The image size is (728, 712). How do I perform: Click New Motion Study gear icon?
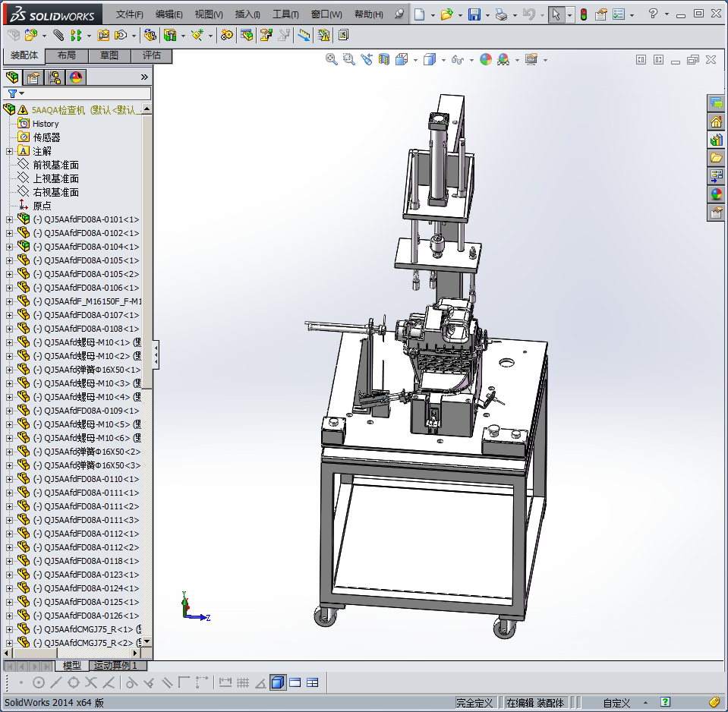pyautogui.click(x=227, y=35)
